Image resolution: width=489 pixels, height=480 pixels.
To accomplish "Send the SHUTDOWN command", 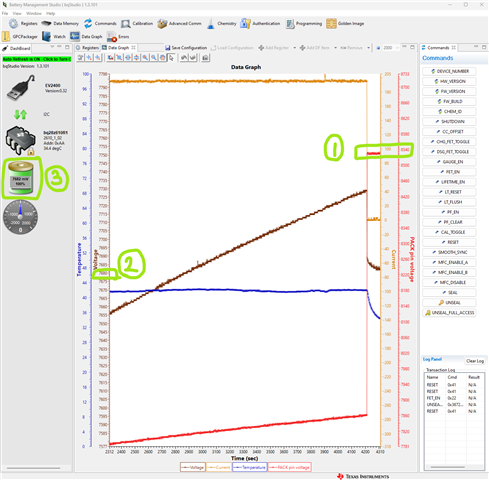I will pyautogui.click(x=449, y=122).
